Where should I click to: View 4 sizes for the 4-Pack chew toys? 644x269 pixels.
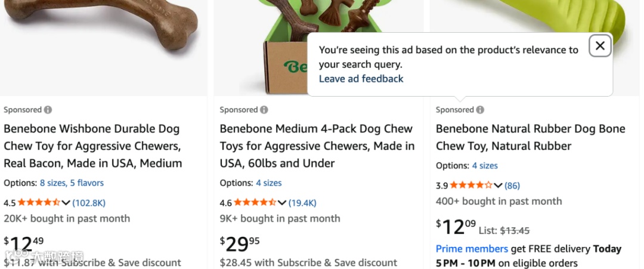point(269,183)
